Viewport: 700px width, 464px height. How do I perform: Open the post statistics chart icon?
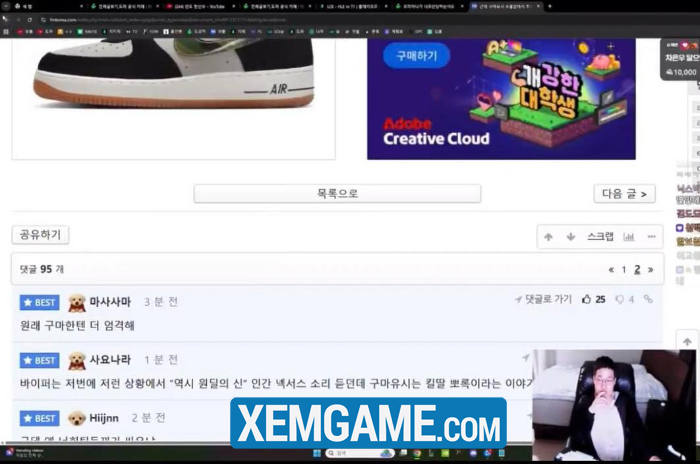[629, 237]
